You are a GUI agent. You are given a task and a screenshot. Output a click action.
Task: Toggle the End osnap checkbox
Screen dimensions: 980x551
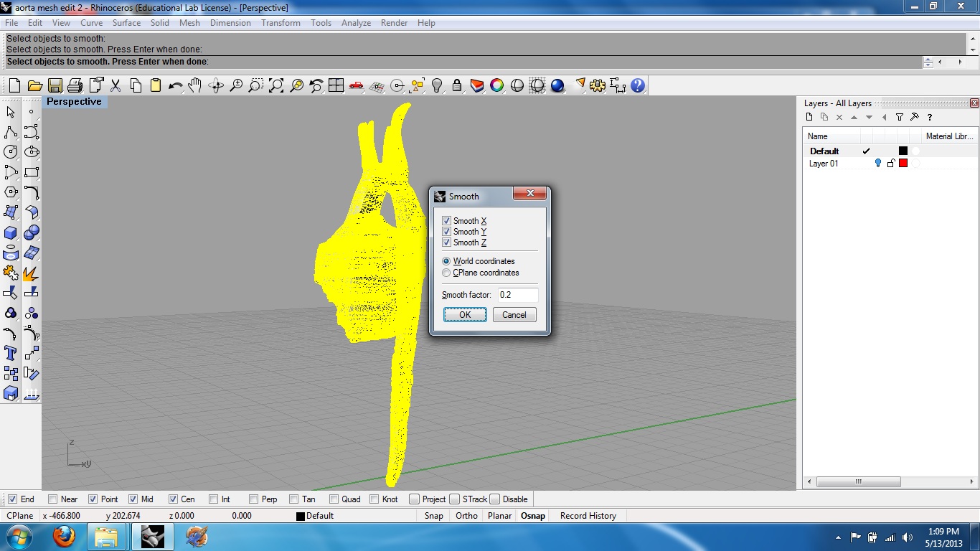point(12,499)
